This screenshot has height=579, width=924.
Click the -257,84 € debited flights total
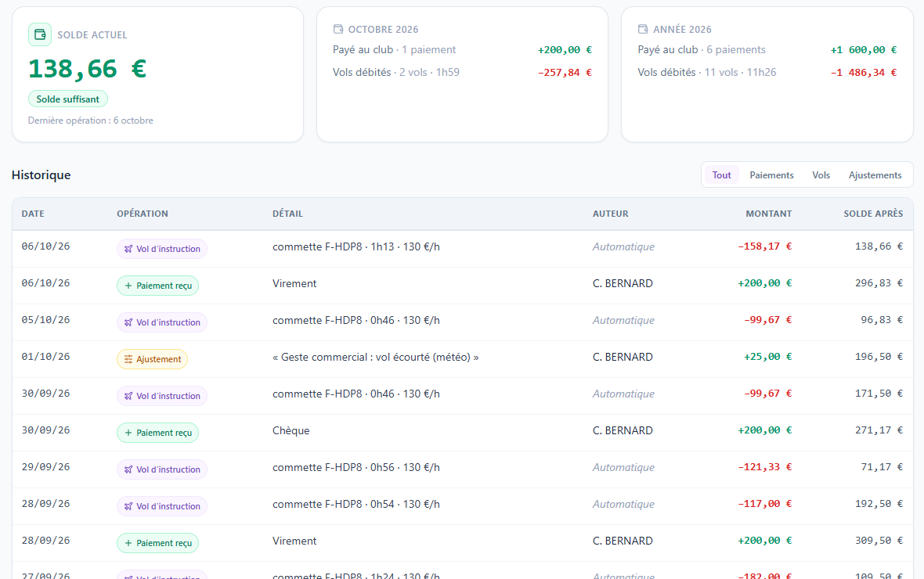tap(565, 73)
